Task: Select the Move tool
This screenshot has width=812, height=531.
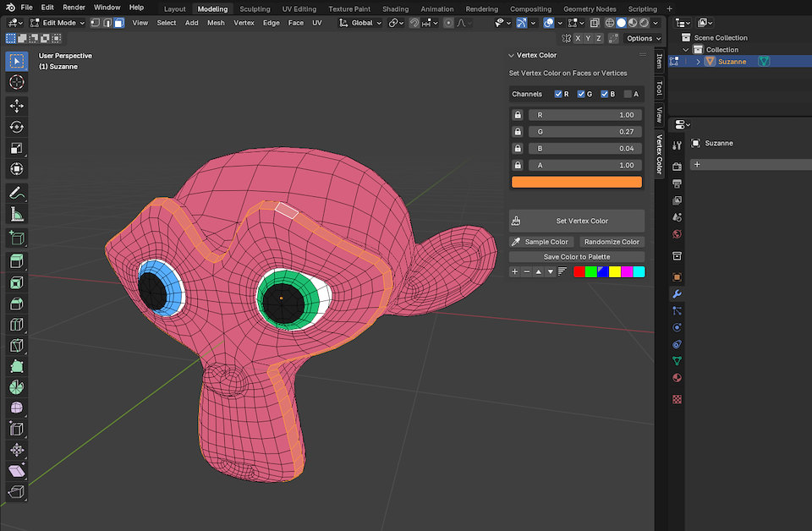Action: tap(15, 106)
